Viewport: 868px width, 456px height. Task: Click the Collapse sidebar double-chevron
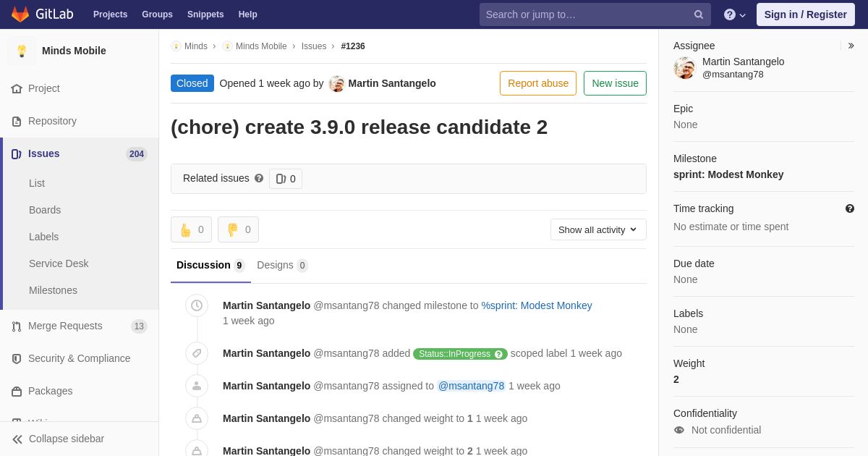tap(17, 439)
